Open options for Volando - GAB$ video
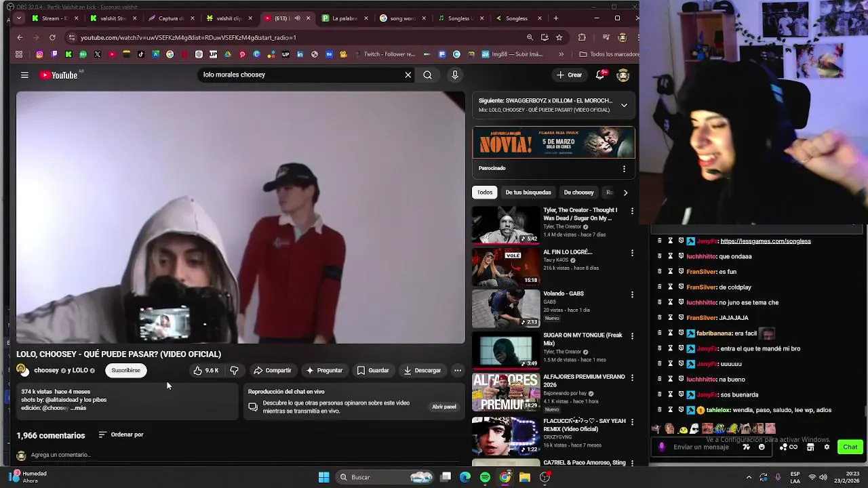The height and width of the screenshot is (488, 868). (632, 294)
